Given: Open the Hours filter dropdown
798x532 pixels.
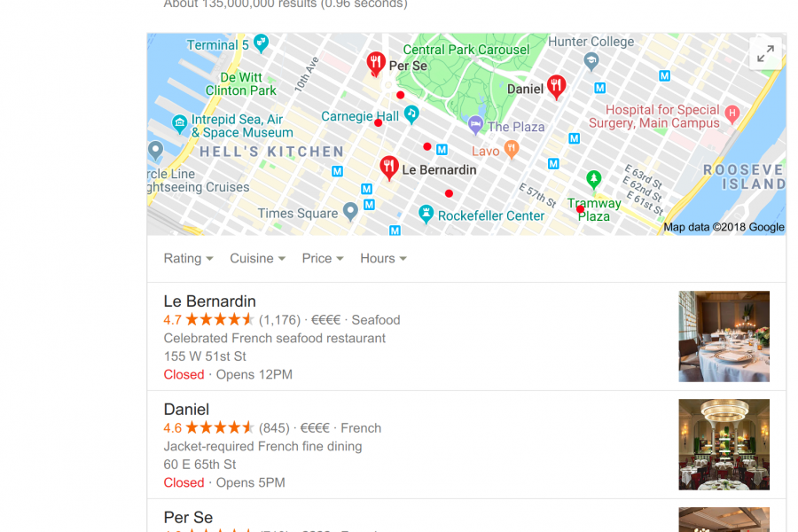Looking at the screenshot, I should click(x=383, y=258).
